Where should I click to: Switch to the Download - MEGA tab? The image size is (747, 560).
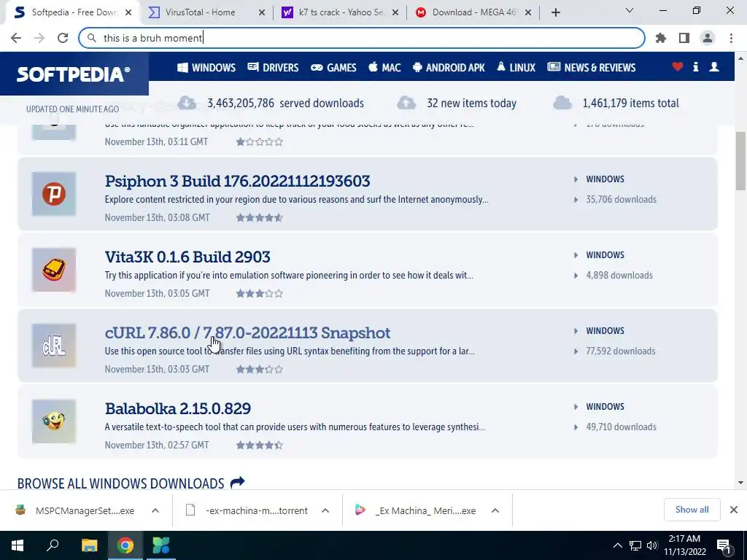click(x=474, y=12)
